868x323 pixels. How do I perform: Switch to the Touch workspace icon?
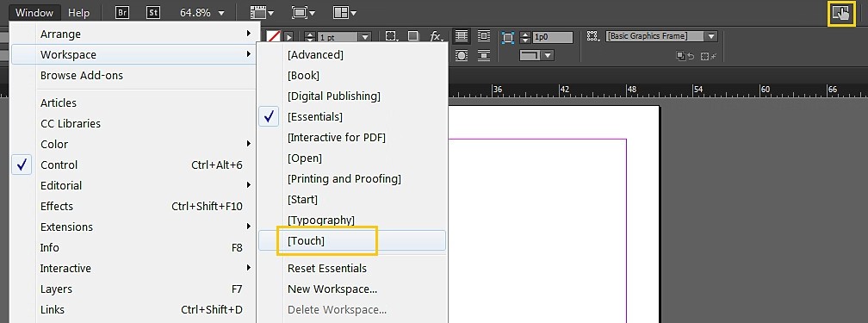click(x=840, y=13)
